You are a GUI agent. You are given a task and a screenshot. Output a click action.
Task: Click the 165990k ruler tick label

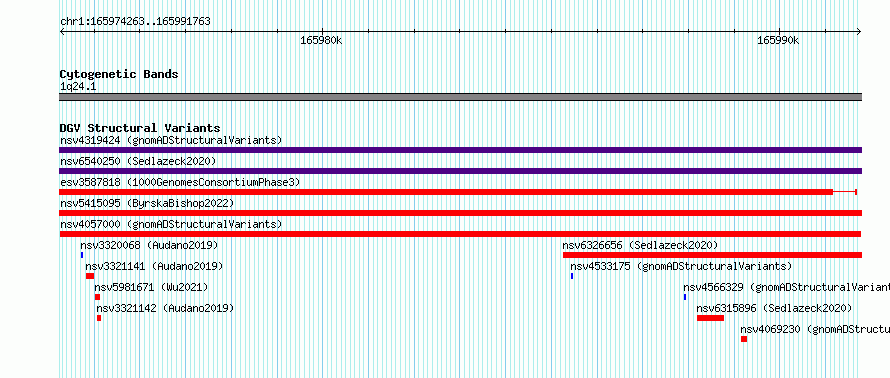[778, 40]
